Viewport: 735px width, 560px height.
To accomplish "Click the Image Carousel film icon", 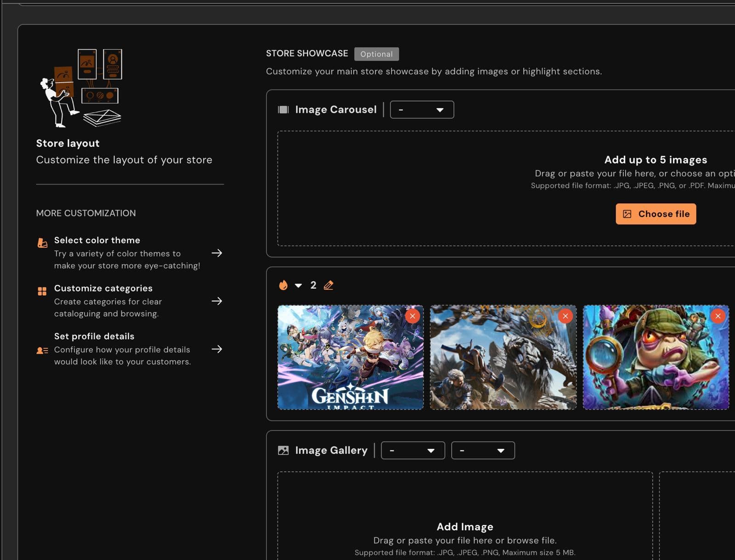I will point(283,110).
